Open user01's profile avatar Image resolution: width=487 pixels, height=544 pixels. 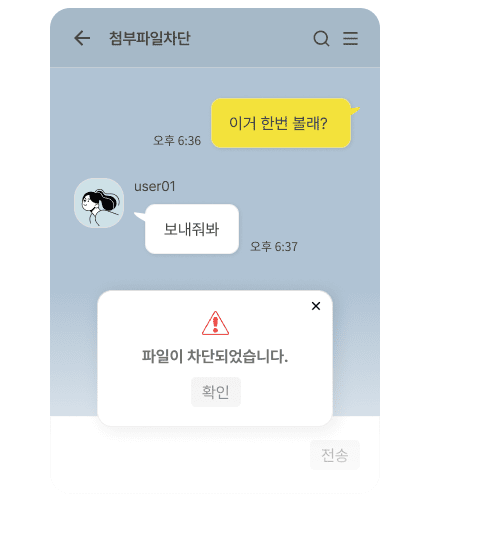coord(99,203)
